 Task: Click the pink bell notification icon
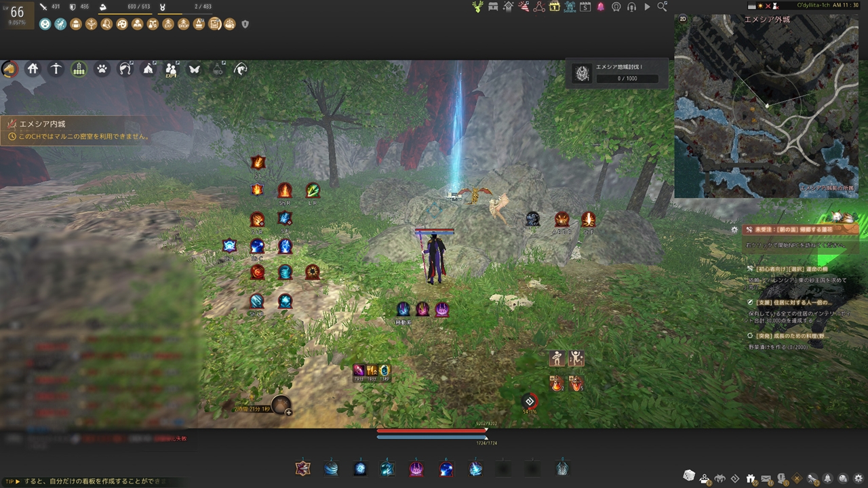(601, 7)
